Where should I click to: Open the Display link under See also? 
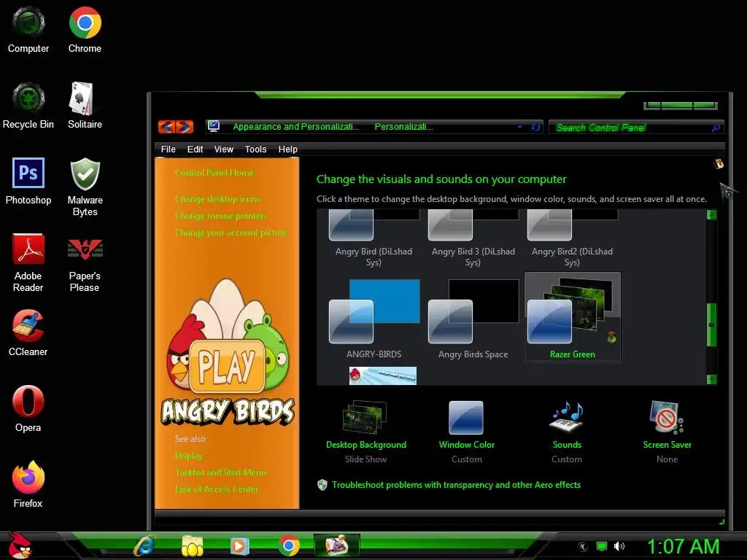pos(189,456)
